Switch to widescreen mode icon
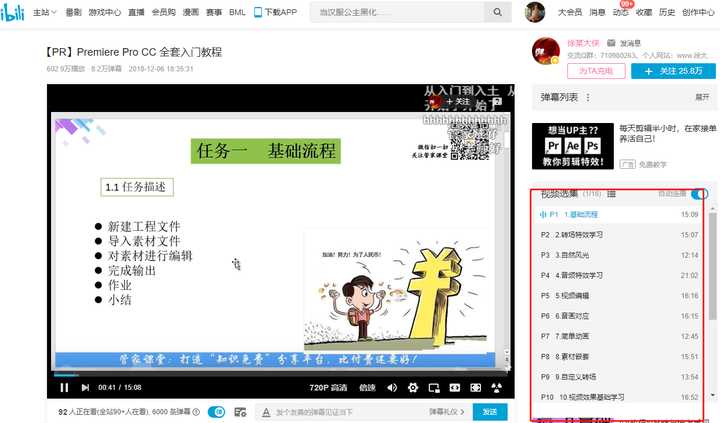The image size is (720, 423). tap(455, 388)
